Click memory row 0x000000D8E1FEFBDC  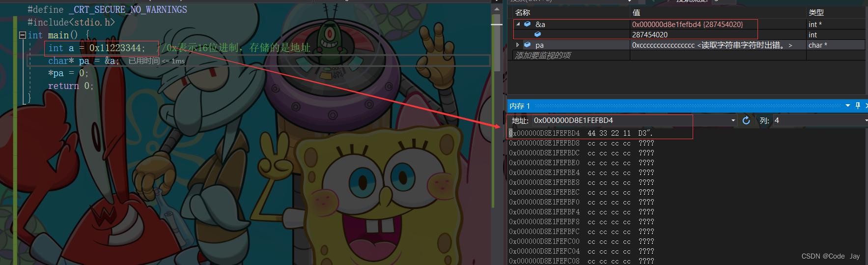[581, 153]
